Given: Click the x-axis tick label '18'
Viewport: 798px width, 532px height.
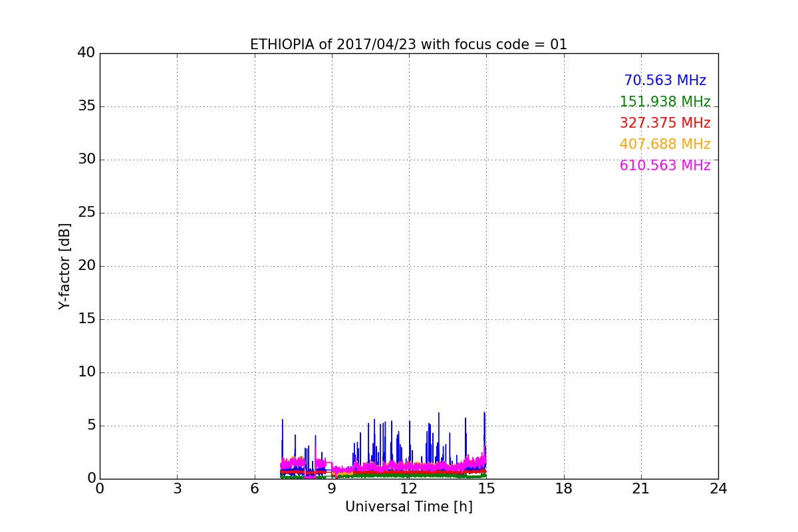Looking at the screenshot, I should tap(564, 489).
